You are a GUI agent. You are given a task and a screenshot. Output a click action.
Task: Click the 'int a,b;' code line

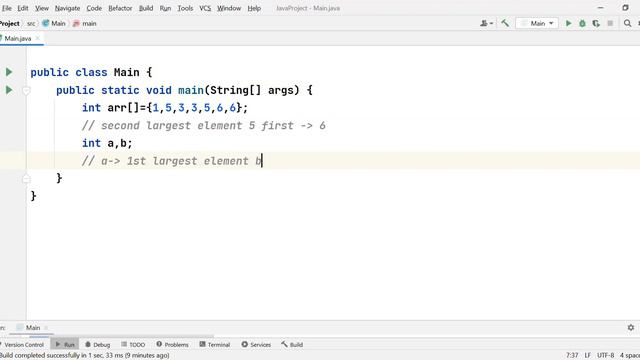107,143
